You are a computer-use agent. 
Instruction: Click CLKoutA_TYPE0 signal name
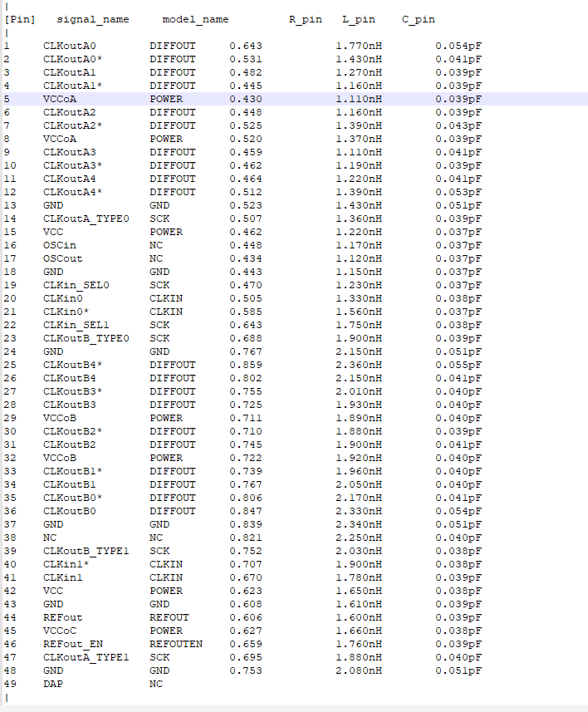pyautogui.click(x=86, y=219)
